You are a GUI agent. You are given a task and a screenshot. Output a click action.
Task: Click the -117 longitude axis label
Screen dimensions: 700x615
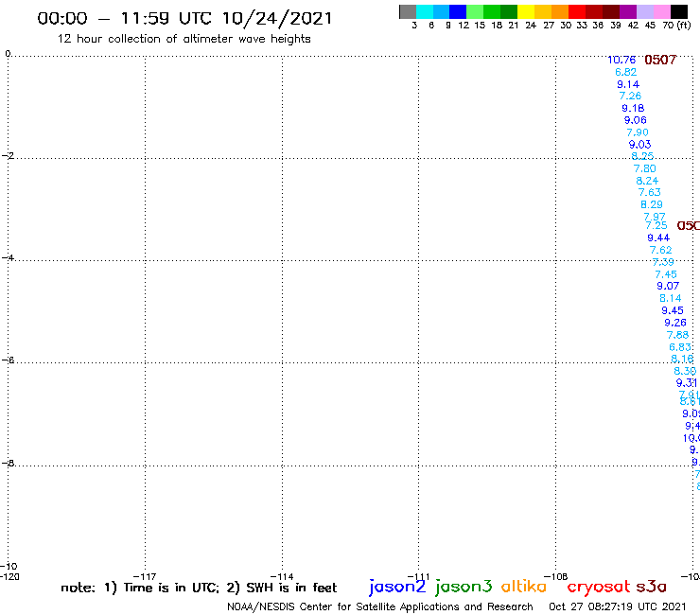(x=145, y=576)
